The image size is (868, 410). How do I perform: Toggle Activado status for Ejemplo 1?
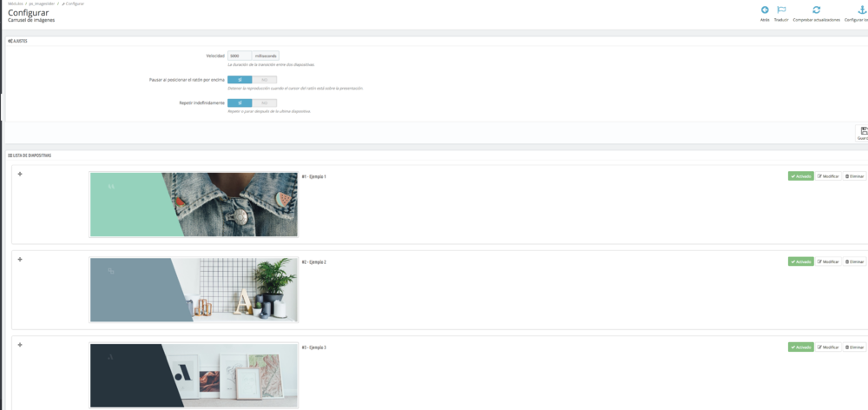801,176
